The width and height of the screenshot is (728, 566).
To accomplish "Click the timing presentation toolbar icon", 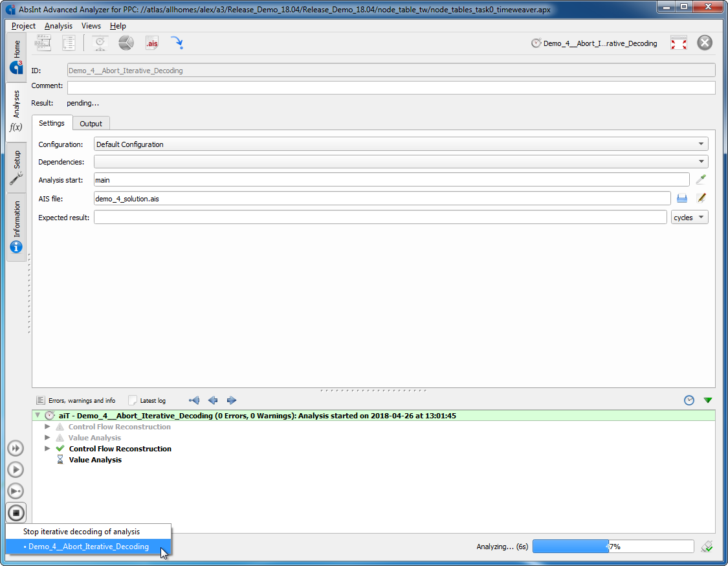I will point(100,43).
